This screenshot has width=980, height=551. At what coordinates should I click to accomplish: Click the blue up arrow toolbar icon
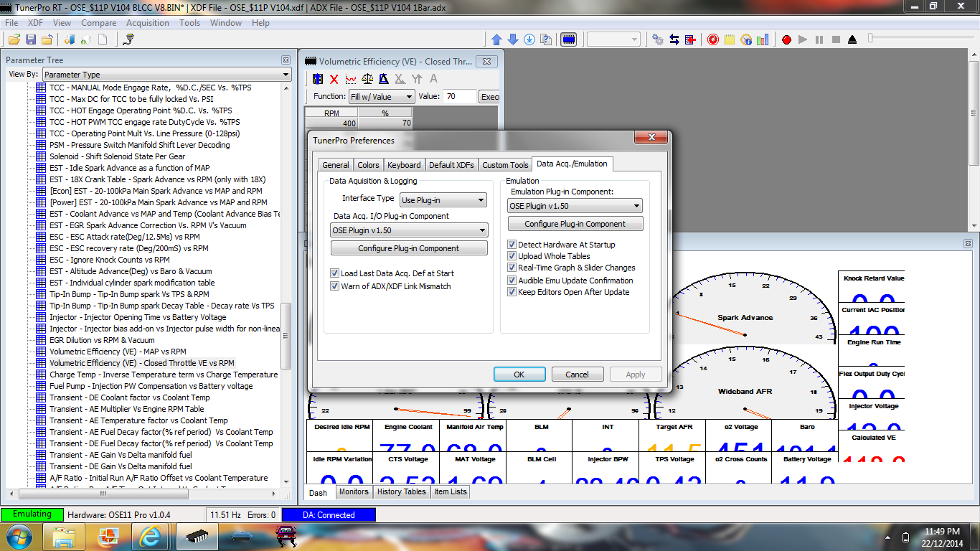coord(497,39)
